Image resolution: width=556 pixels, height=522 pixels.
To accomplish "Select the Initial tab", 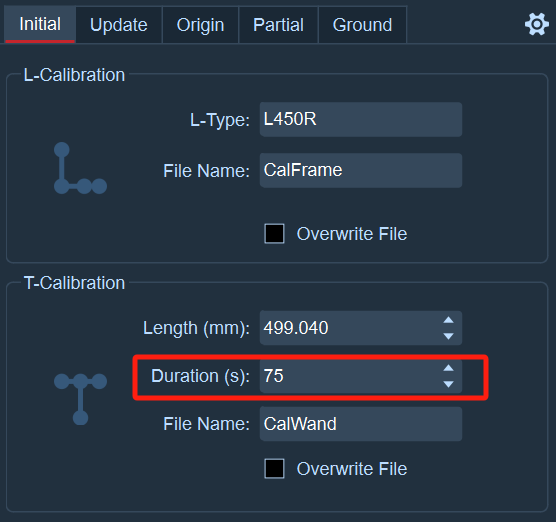I will click(x=40, y=24).
